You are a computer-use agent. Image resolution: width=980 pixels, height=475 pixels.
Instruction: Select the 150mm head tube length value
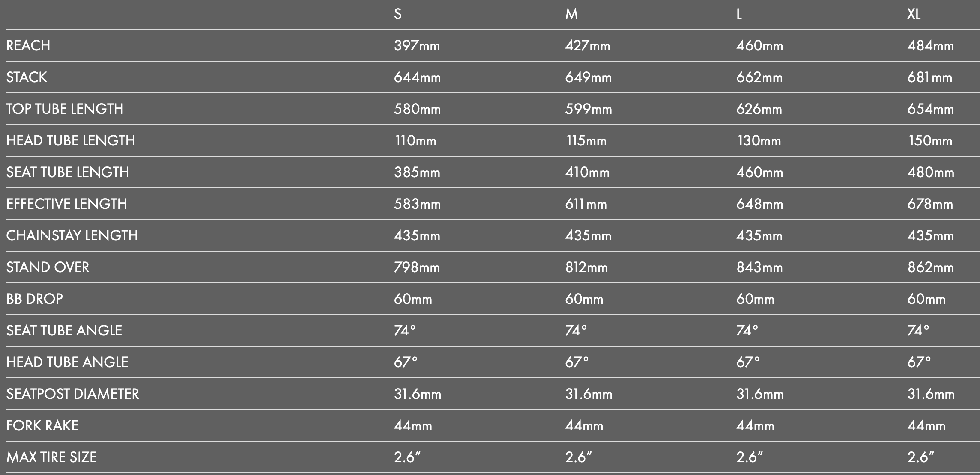click(x=930, y=140)
